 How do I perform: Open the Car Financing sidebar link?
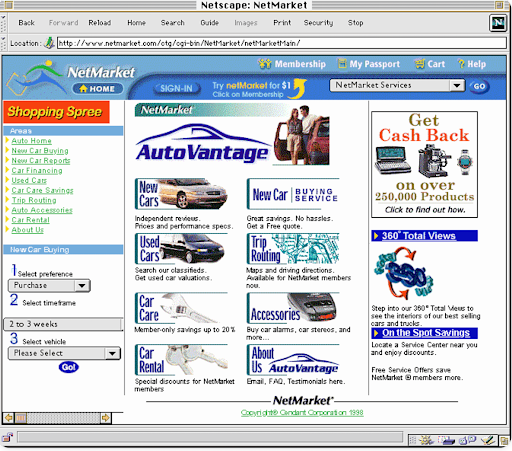coord(37,171)
